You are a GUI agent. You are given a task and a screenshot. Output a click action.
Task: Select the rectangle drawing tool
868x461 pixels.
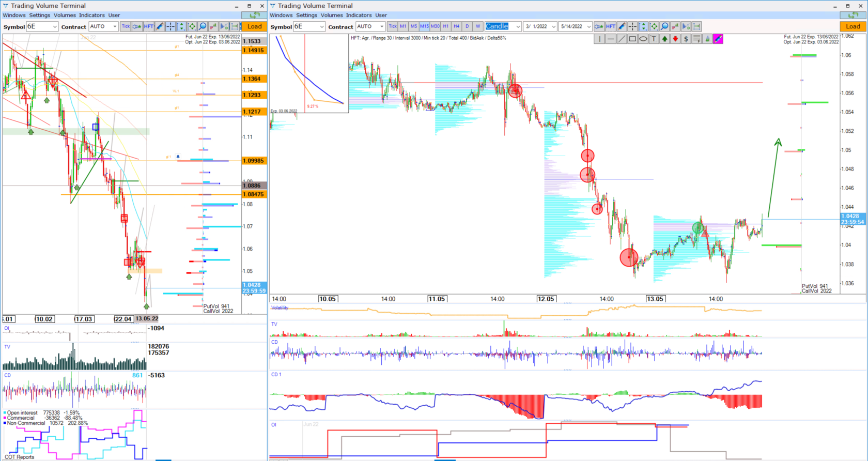coord(632,39)
